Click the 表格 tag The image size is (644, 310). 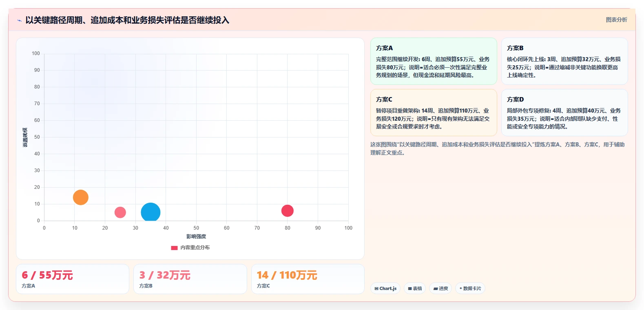click(415, 288)
